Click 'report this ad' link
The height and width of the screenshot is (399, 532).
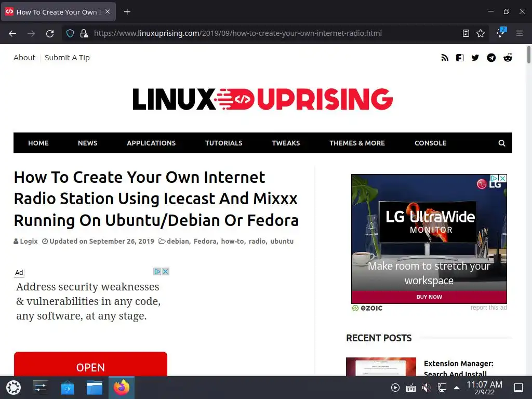click(488, 308)
